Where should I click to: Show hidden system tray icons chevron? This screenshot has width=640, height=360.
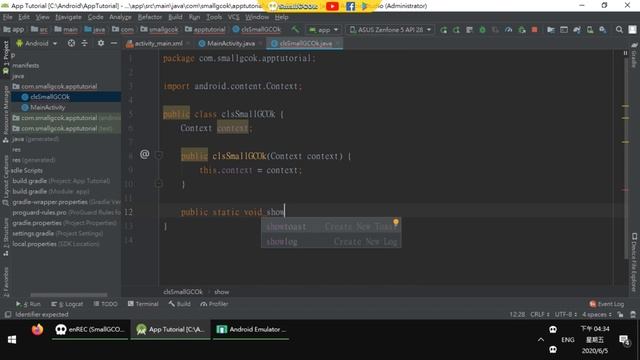pos(541,340)
